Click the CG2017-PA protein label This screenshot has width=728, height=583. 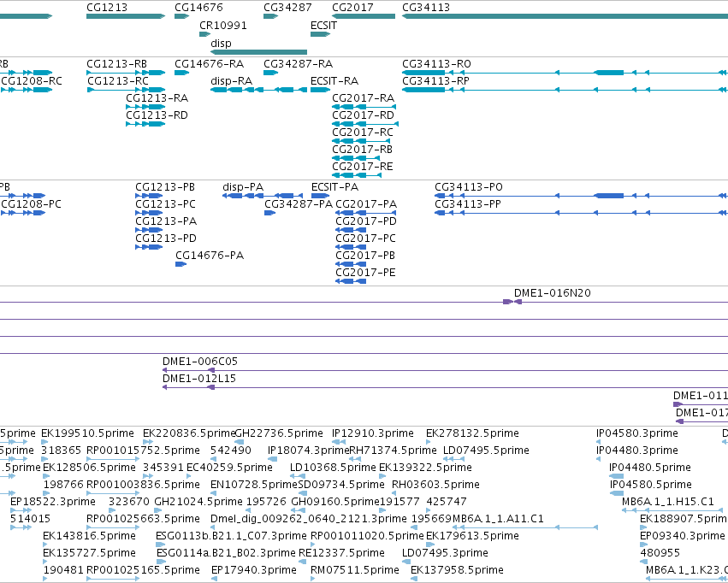point(366,204)
